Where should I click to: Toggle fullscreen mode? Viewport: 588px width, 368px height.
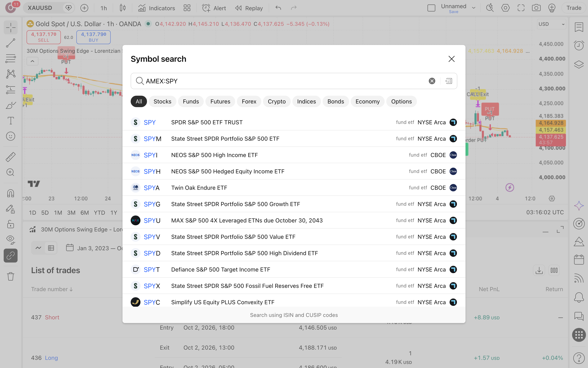521,8
